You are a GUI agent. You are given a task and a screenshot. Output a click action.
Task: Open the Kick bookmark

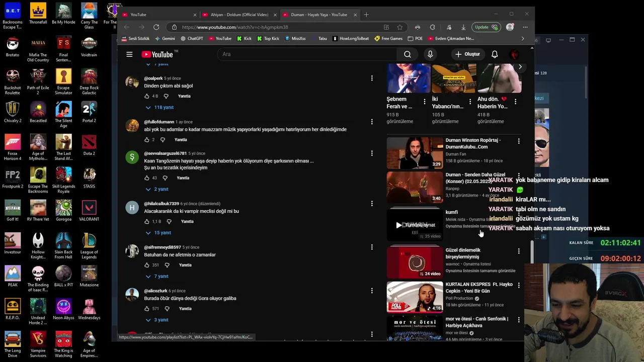tap(244, 39)
